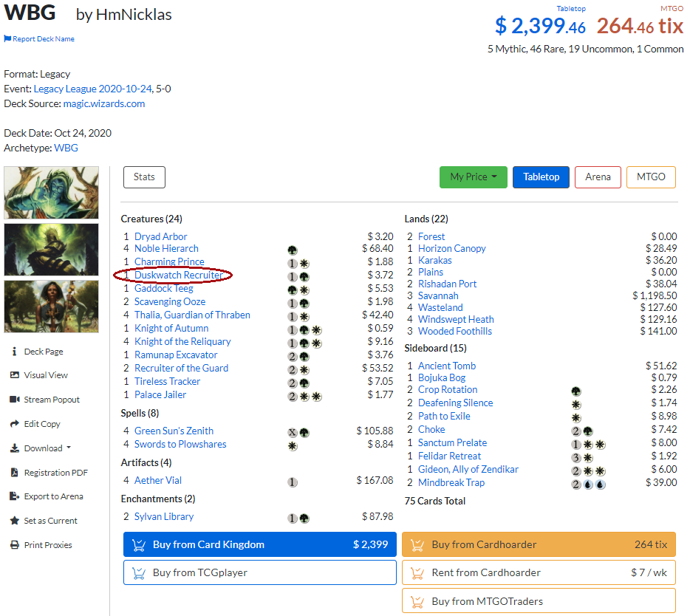Open the magic.wizards.com deck source link
This screenshot has height=616, width=690.
pyautogui.click(x=104, y=103)
